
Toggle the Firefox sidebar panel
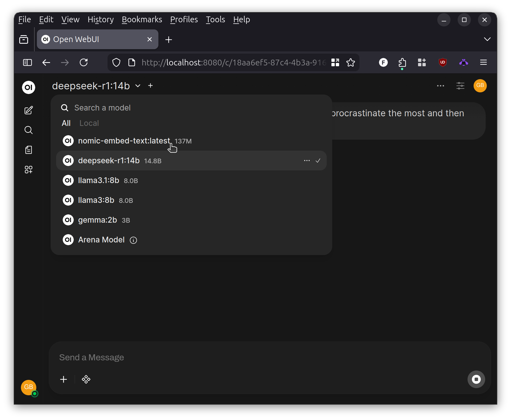(27, 62)
